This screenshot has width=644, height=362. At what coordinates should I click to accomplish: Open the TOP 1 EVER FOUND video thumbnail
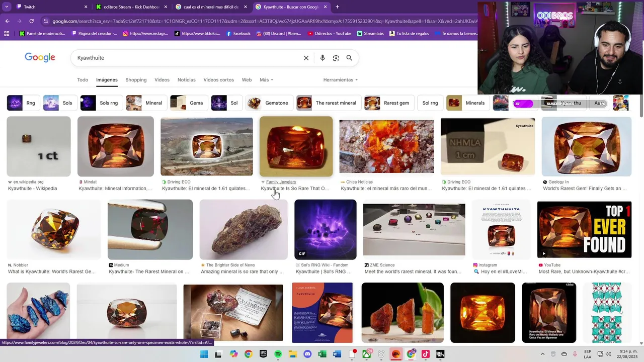[x=584, y=230]
